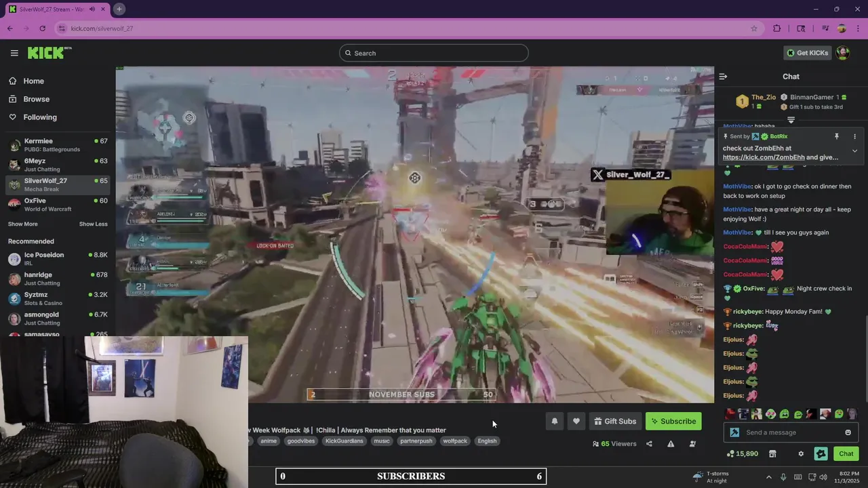The width and height of the screenshot is (868, 488).
Task: Open chat identity hammer badge
Action: pyautogui.click(x=734, y=432)
